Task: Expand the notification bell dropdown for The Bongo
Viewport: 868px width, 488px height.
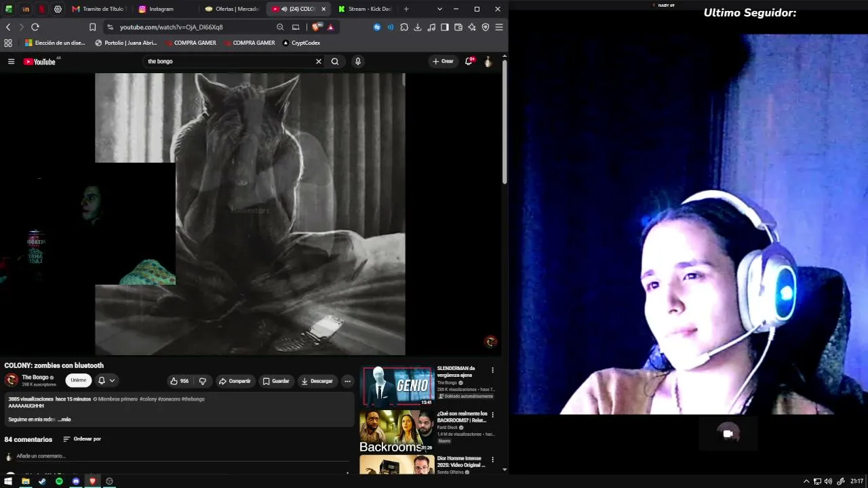Action: 107,381
